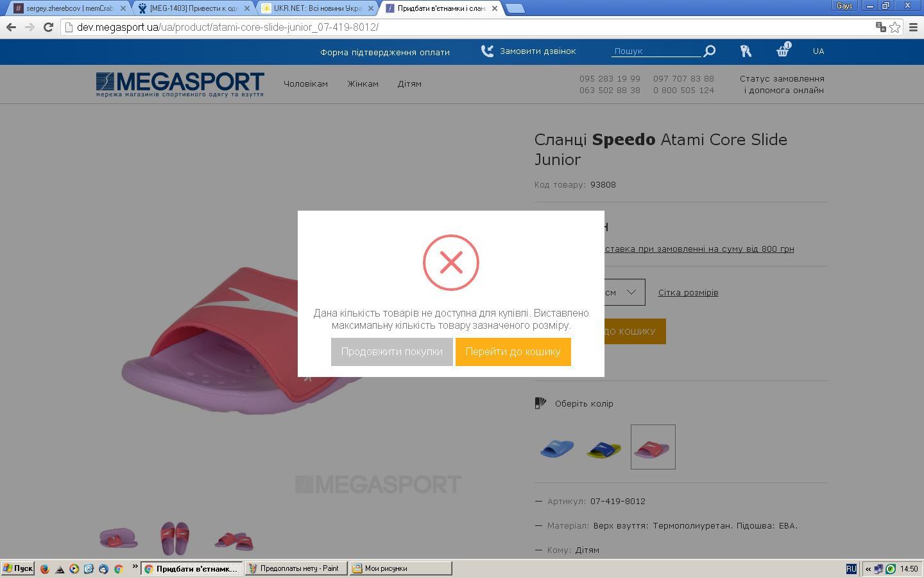This screenshot has height=578, width=924.
Task: Select the blue-yellow slide color option
Action: coord(604,448)
